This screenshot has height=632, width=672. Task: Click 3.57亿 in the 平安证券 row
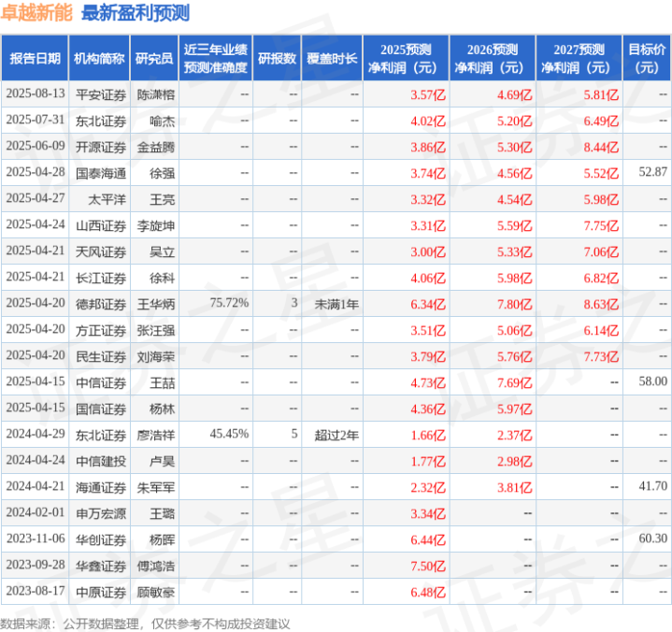click(428, 94)
